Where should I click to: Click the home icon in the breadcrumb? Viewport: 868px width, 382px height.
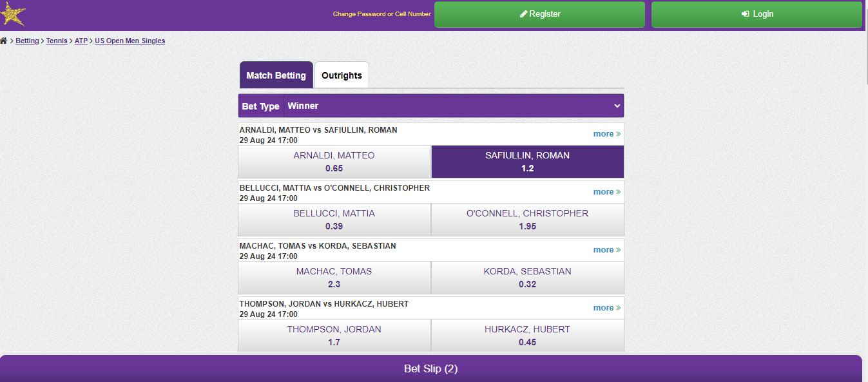(x=5, y=40)
